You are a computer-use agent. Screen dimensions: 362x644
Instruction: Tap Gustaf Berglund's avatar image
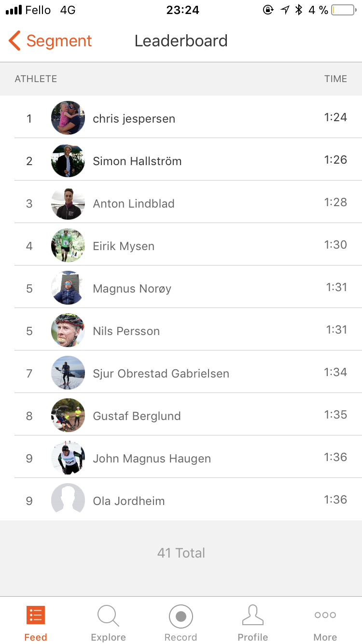click(x=68, y=415)
